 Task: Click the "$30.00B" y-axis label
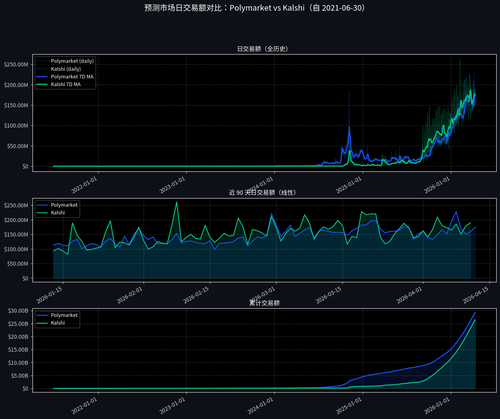coord(18,311)
